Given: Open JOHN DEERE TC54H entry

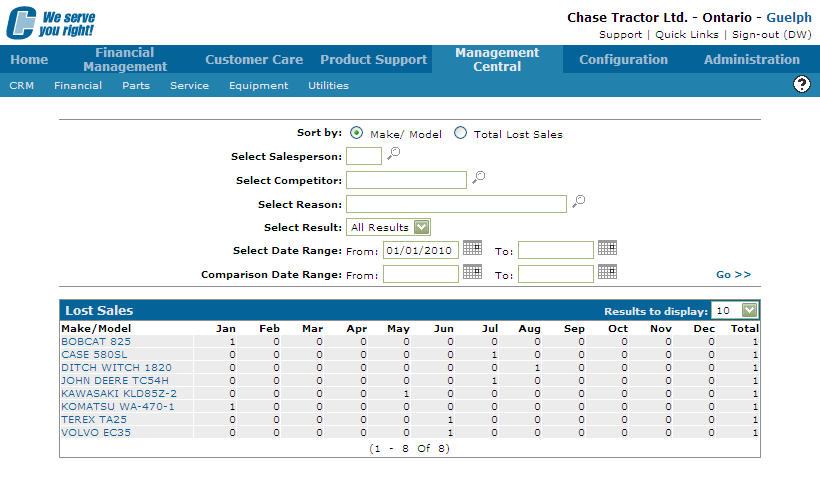Looking at the screenshot, I should point(115,381).
